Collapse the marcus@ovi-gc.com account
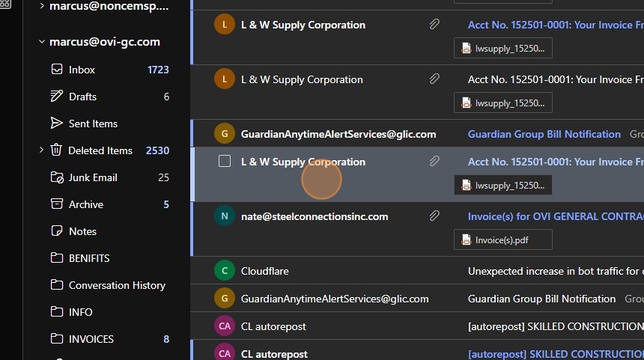 pyautogui.click(x=41, y=42)
